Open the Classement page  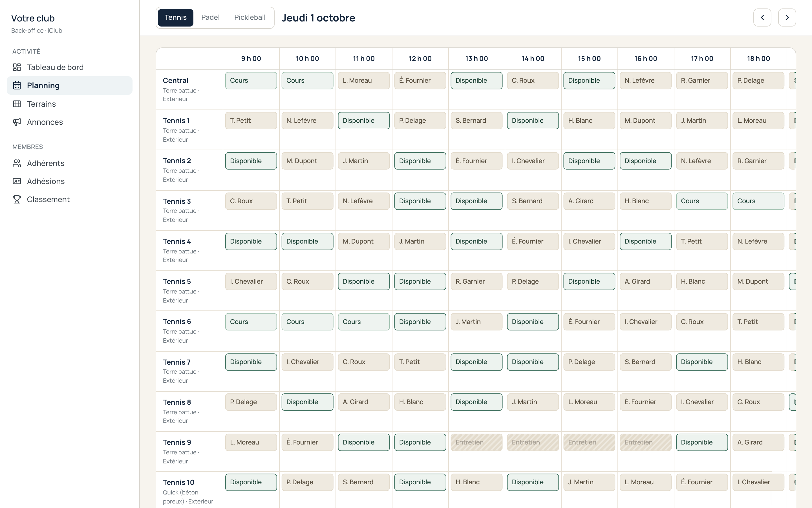pyautogui.click(x=69, y=200)
